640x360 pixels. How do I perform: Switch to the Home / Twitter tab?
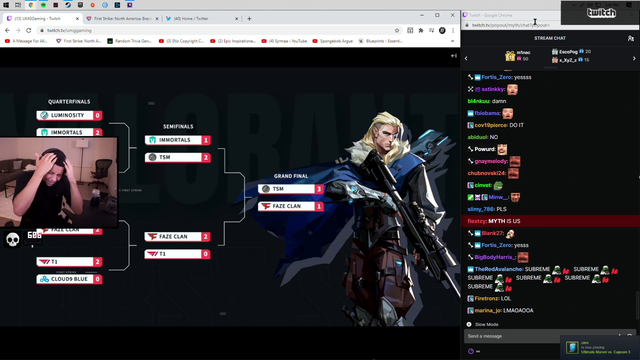pos(199,18)
